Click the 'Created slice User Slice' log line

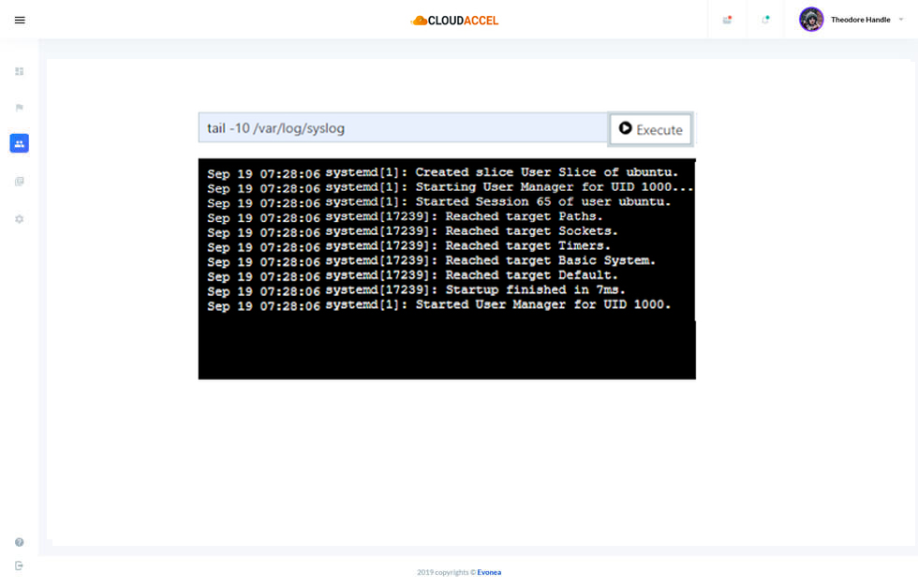[442, 173]
